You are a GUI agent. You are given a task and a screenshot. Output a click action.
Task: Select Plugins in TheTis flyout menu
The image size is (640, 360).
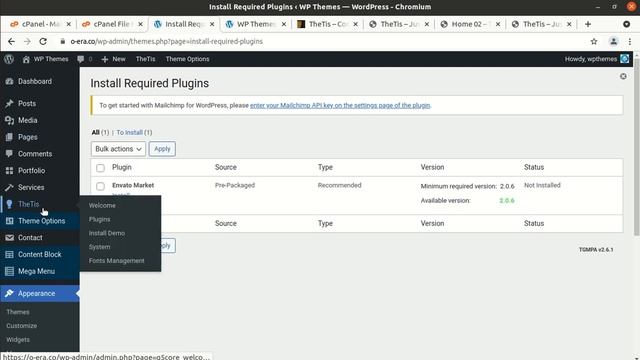tap(100, 219)
